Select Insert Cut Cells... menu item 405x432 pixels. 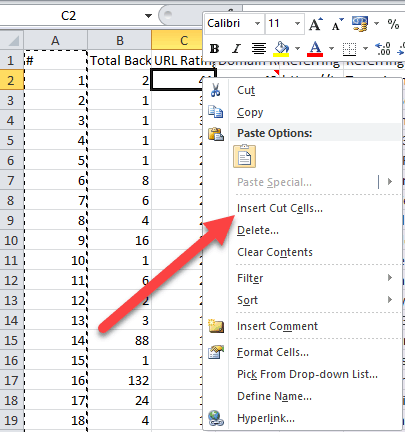coord(280,208)
